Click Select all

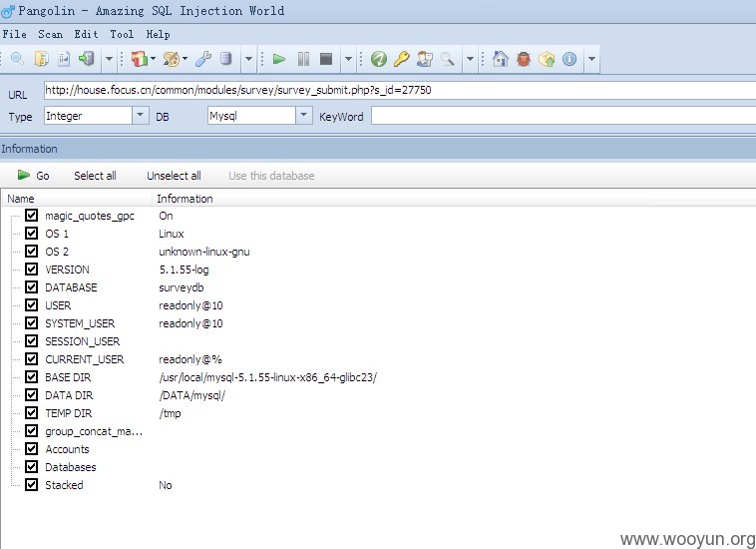click(x=95, y=176)
